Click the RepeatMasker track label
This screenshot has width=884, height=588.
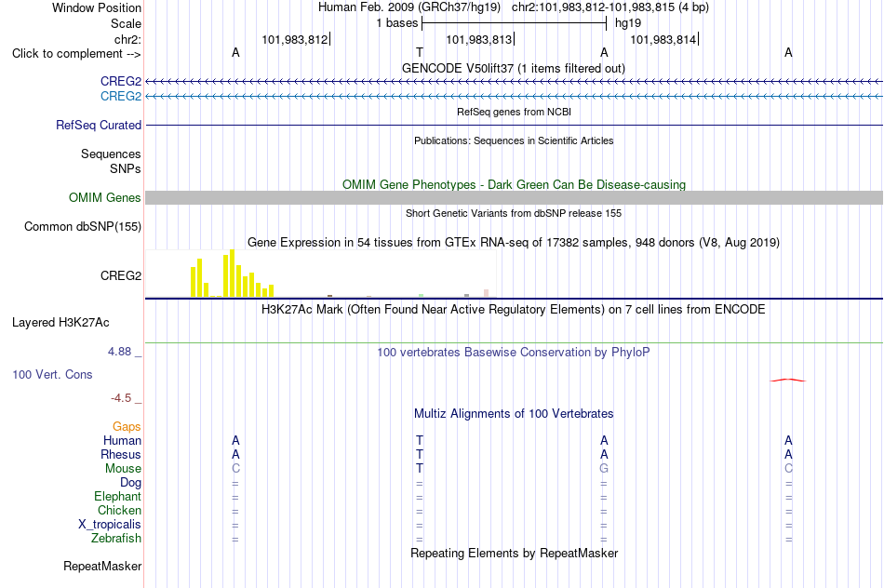102,566
